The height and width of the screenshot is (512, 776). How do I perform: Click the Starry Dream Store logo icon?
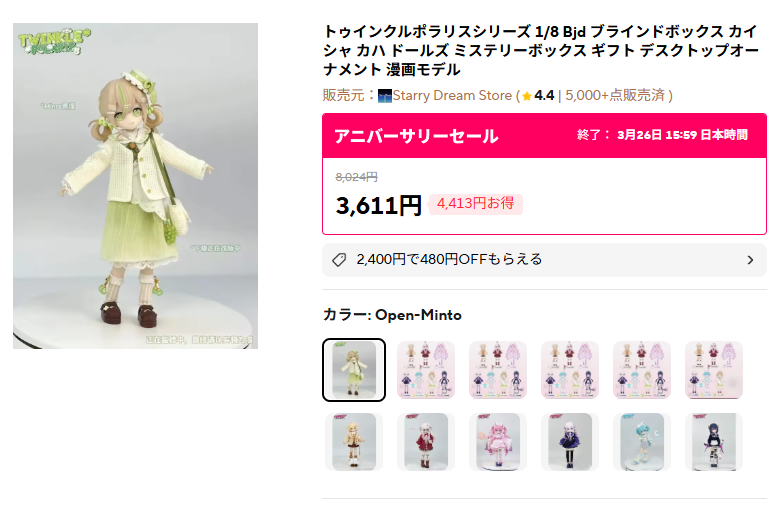(385, 95)
